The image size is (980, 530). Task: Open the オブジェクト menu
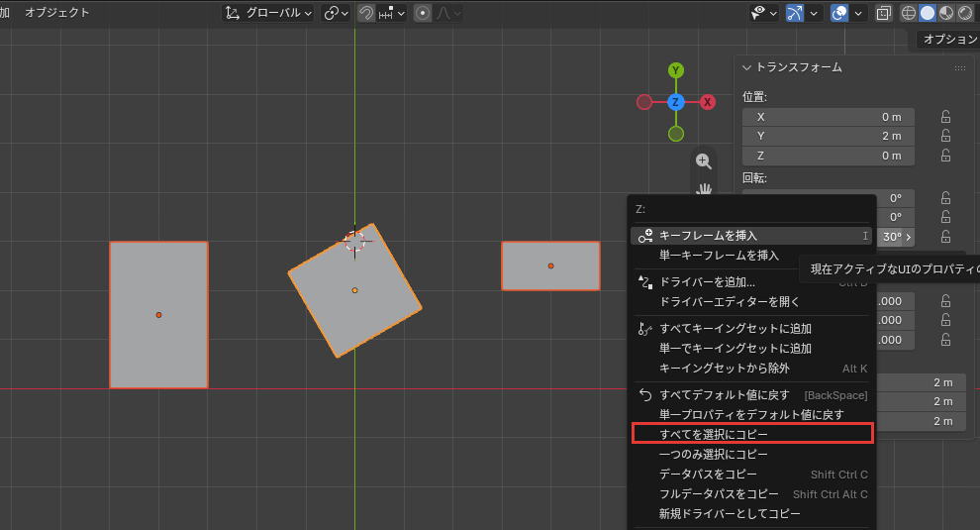point(56,13)
